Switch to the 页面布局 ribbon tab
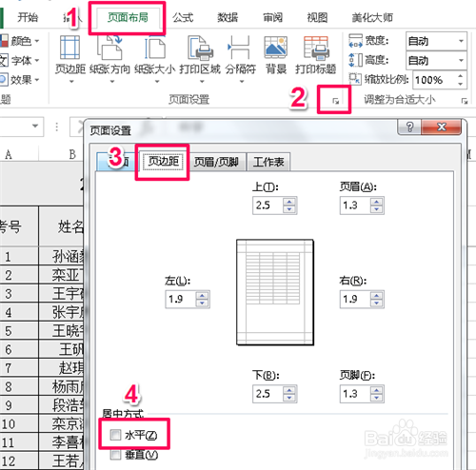 [128, 17]
